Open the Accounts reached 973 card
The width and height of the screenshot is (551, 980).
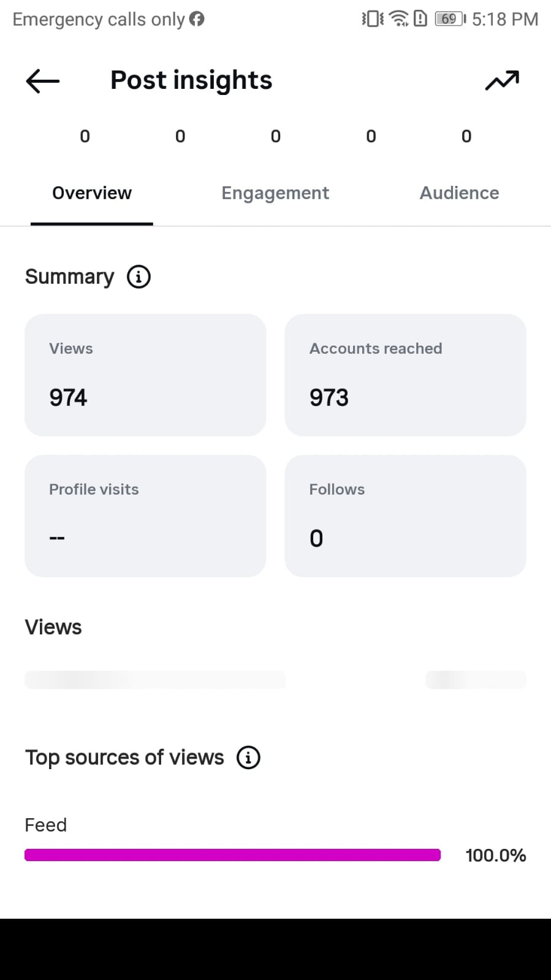point(405,375)
